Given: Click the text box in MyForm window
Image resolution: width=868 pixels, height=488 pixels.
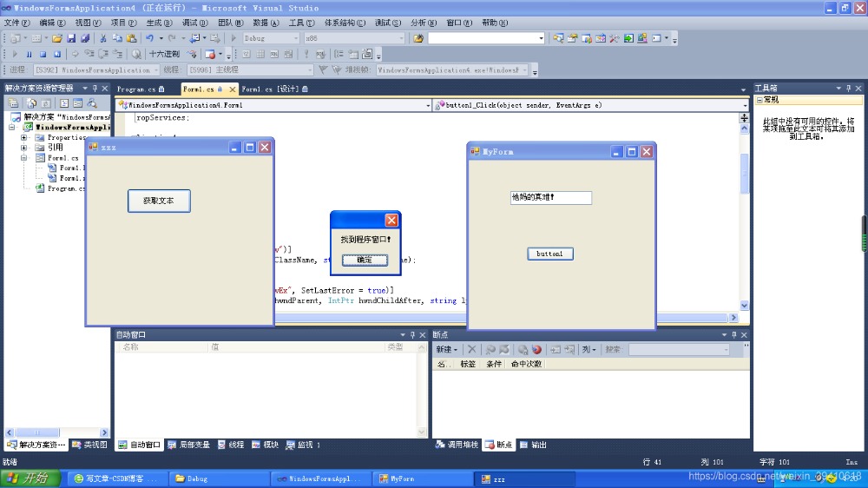Looking at the screenshot, I should pyautogui.click(x=550, y=197).
